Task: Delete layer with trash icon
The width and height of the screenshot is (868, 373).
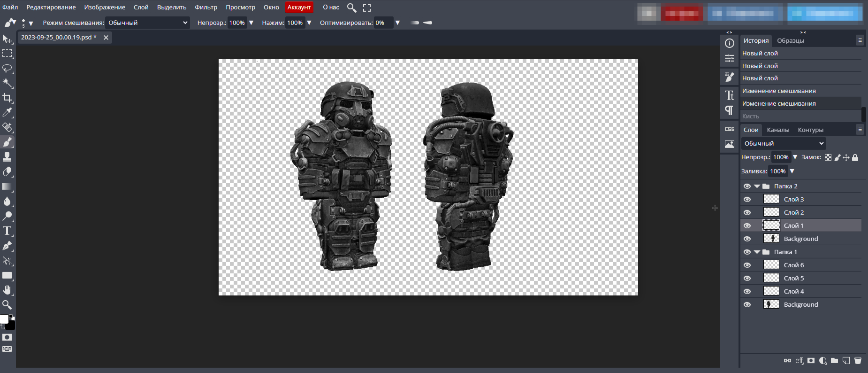Action: (858, 360)
